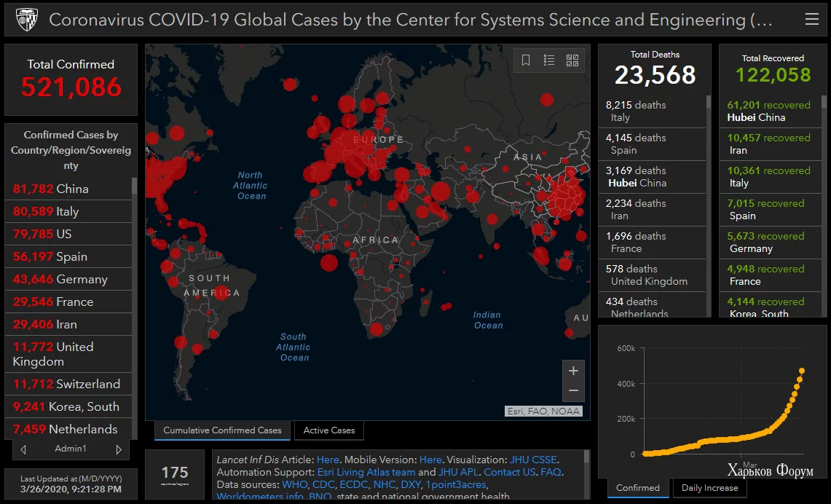Viewport: 831px width, 504px height.
Task: Click the 7,015 recovered Spain row
Action: pos(770,210)
